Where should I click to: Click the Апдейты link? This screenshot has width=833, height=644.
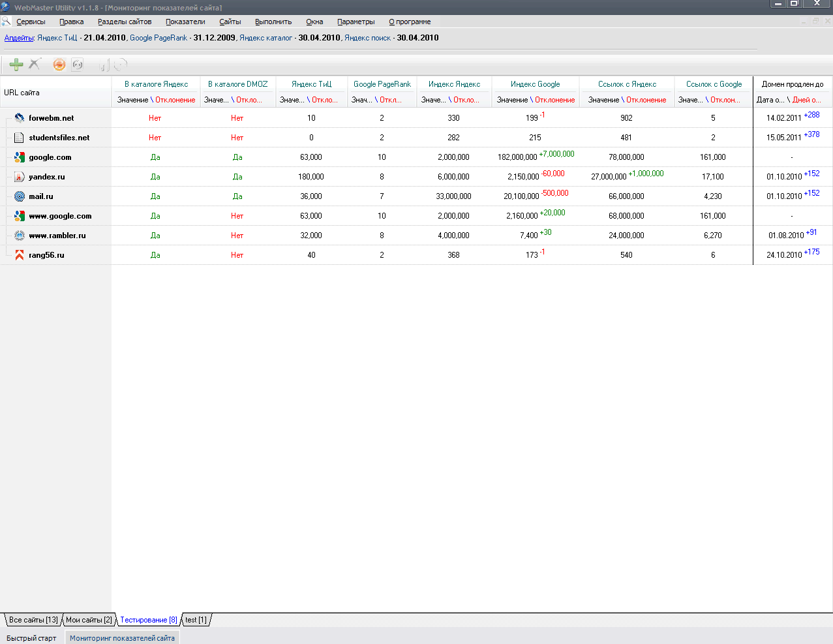(19, 38)
